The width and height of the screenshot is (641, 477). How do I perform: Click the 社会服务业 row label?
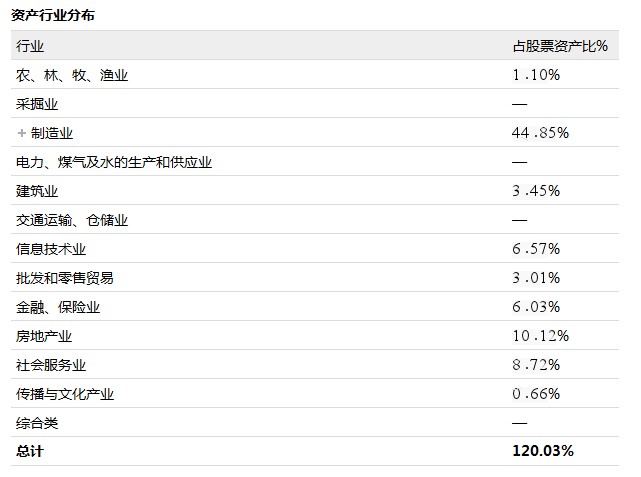point(51,365)
